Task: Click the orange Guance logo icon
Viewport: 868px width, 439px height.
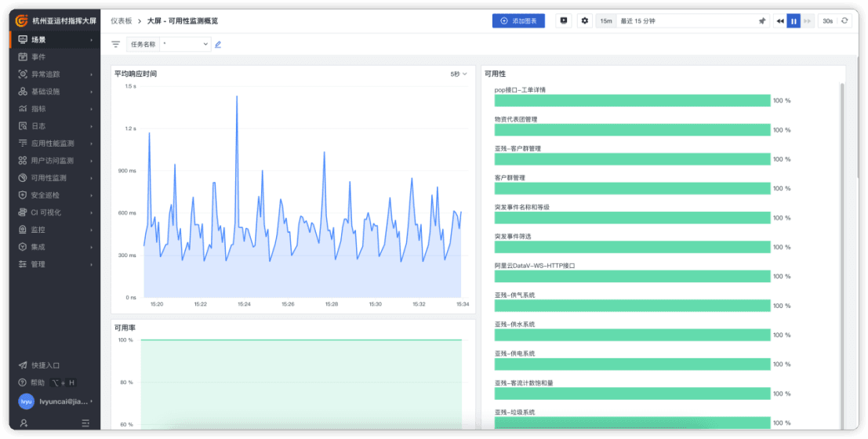Action: tap(22, 21)
